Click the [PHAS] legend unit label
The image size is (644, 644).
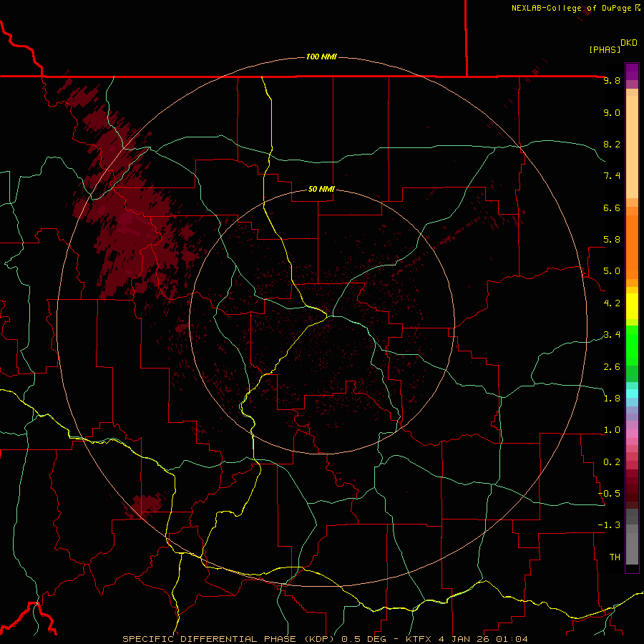click(x=605, y=50)
